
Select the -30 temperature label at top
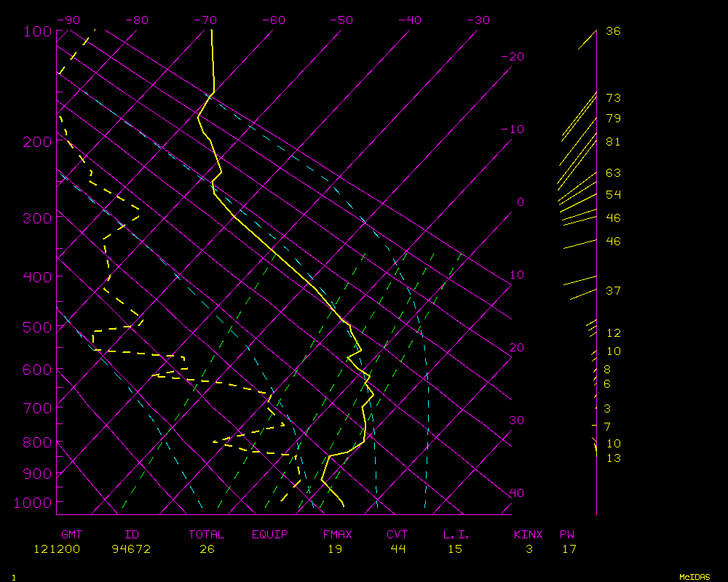pos(478,20)
